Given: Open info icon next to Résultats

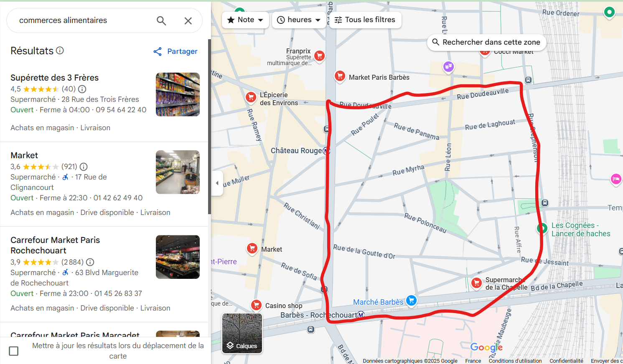Looking at the screenshot, I should (60, 51).
